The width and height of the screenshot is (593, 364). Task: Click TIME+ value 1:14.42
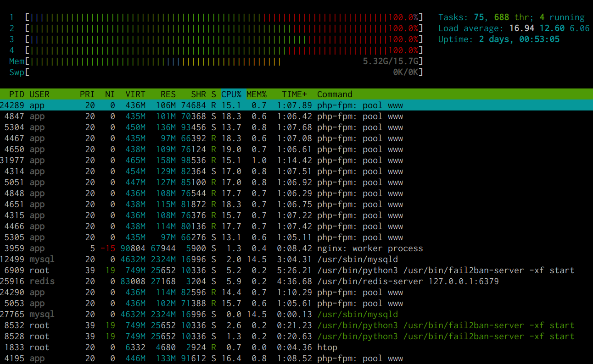[x=294, y=160]
